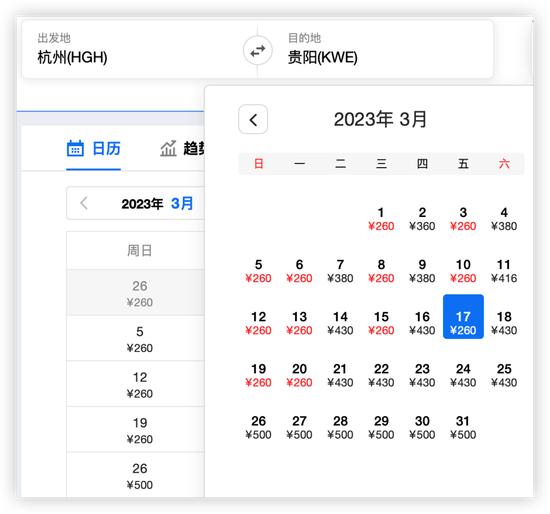This screenshot has width=550, height=514.
Task: Select March 25 priced ¥430
Action: tap(504, 375)
